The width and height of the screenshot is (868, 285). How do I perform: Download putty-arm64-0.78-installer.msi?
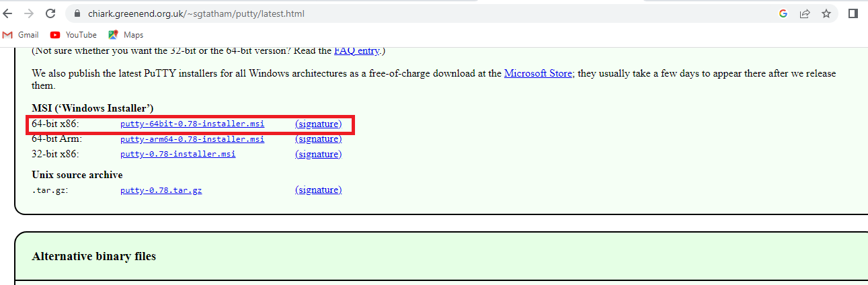tap(192, 139)
